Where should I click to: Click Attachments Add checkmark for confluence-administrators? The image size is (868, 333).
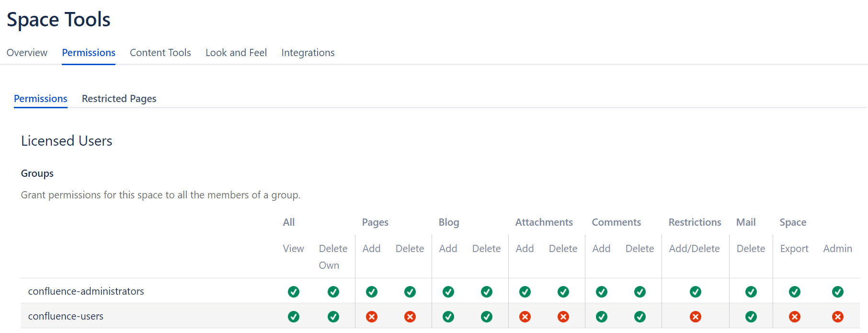coord(525,292)
